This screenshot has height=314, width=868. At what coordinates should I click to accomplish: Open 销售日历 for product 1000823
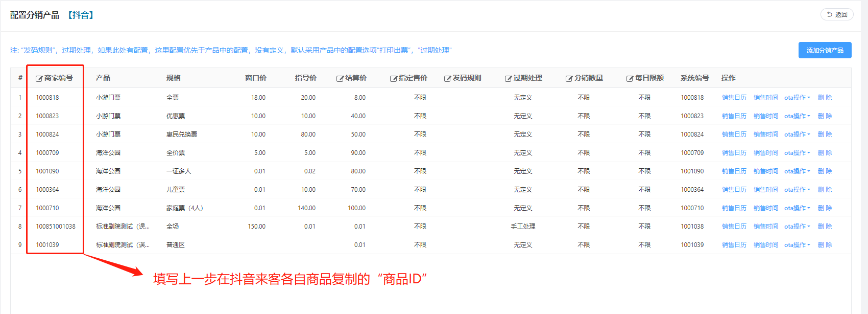734,116
